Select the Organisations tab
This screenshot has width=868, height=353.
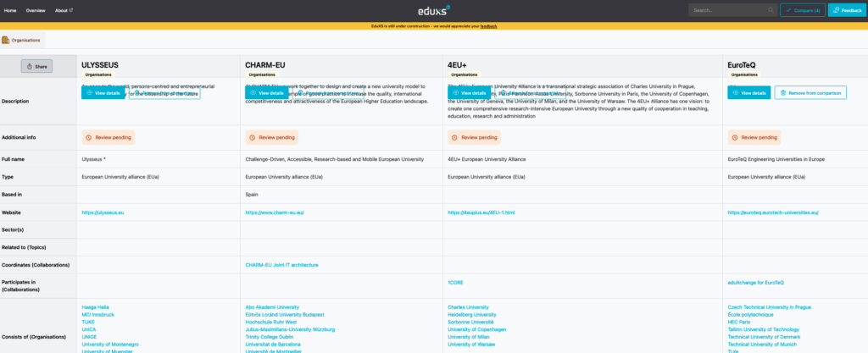[x=22, y=40]
